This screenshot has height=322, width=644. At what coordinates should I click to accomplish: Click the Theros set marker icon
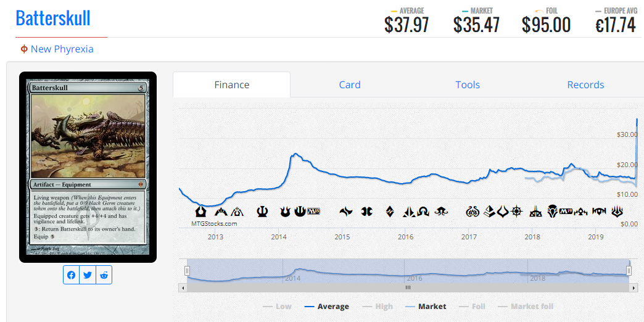tap(262, 212)
